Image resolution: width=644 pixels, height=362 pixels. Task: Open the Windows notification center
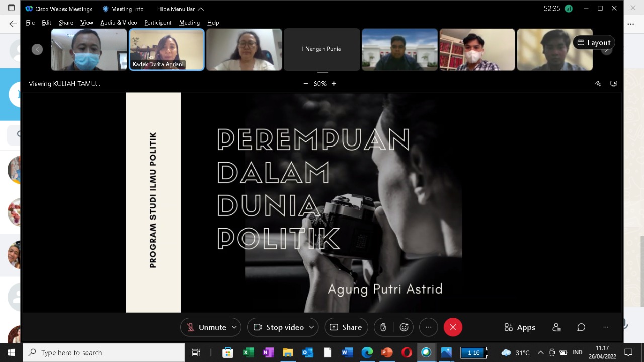tap(628, 353)
